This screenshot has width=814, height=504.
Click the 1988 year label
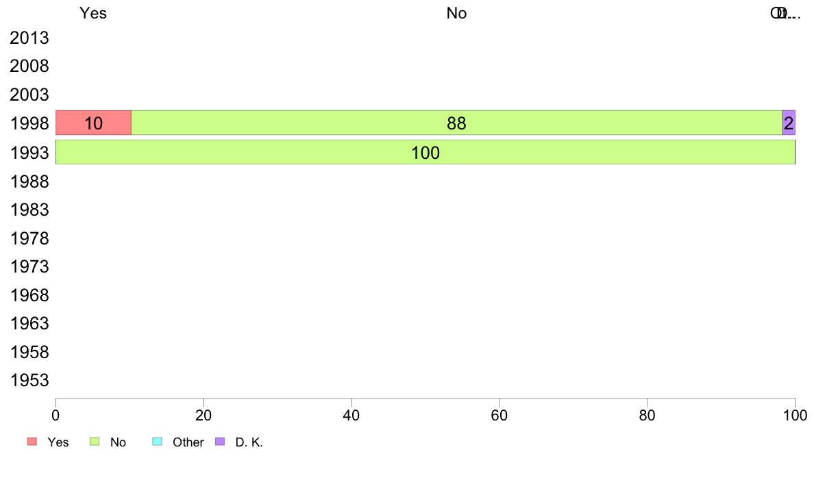pos(29,181)
